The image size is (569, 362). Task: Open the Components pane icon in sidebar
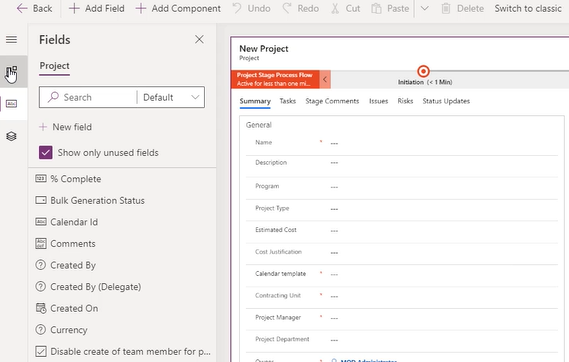12,71
